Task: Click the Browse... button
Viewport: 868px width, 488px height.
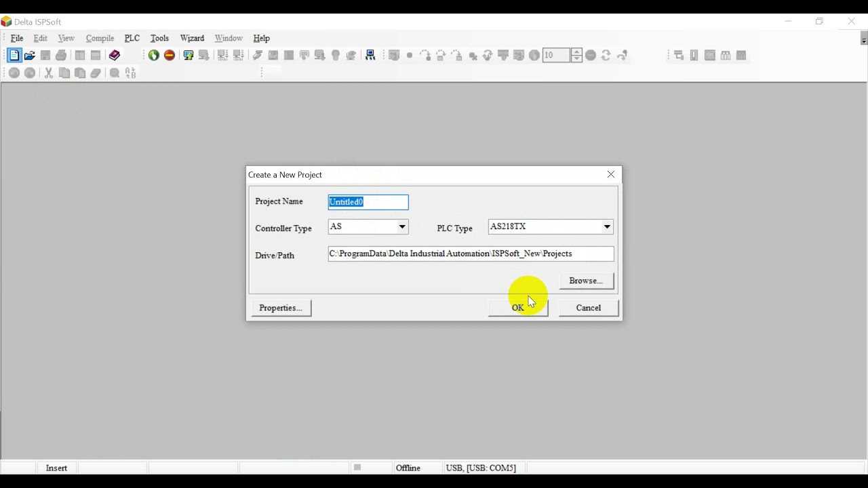Action: [586, 281]
